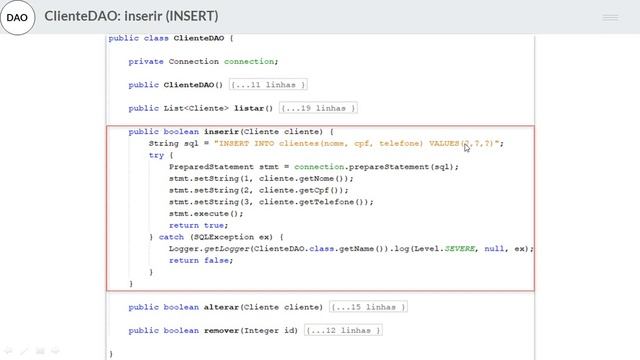Click 'stmt.setString(1, cliente.getNome());' line

261,179
